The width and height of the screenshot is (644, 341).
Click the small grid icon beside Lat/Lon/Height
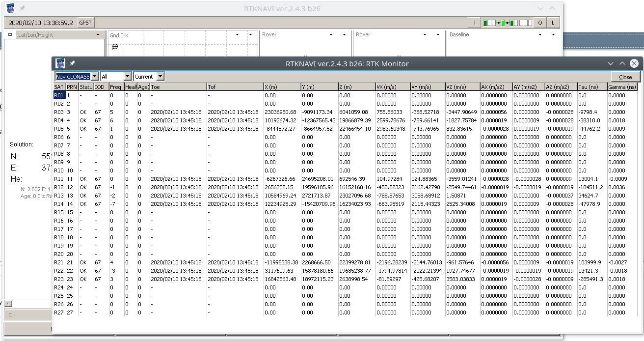point(10,35)
